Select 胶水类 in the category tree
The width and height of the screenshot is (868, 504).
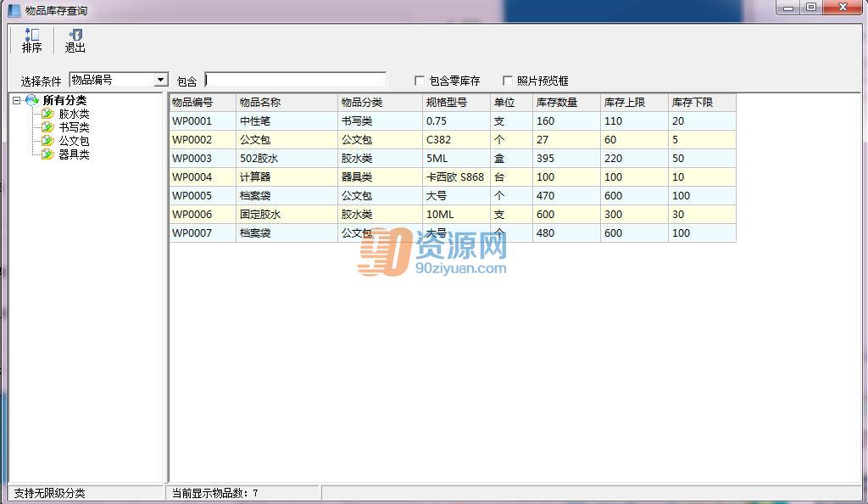[x=74, y=114]
